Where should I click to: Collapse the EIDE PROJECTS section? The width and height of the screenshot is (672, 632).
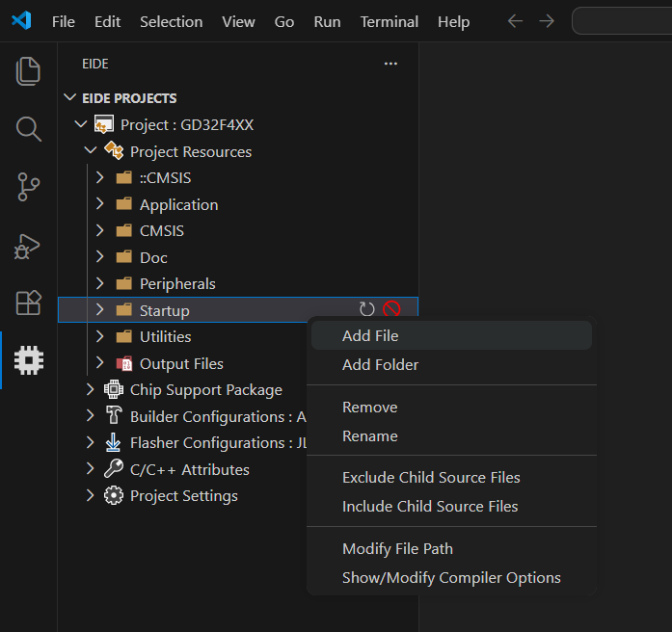(x=69, y=97)
